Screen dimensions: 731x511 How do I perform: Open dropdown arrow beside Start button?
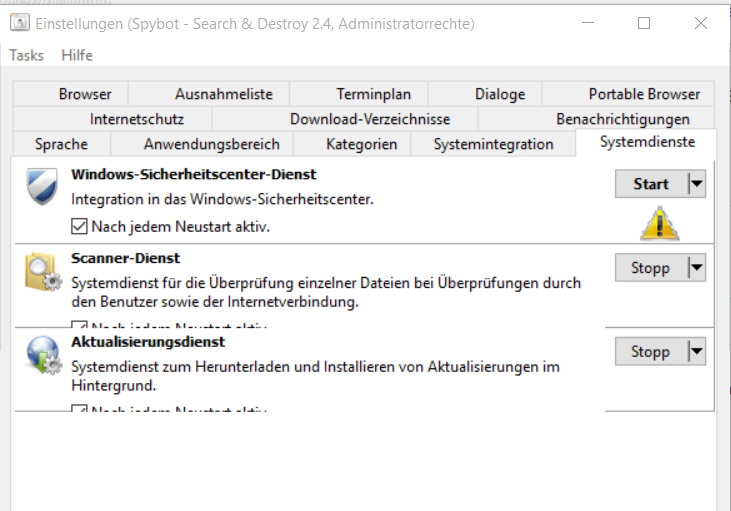click(x=697, y=184)
